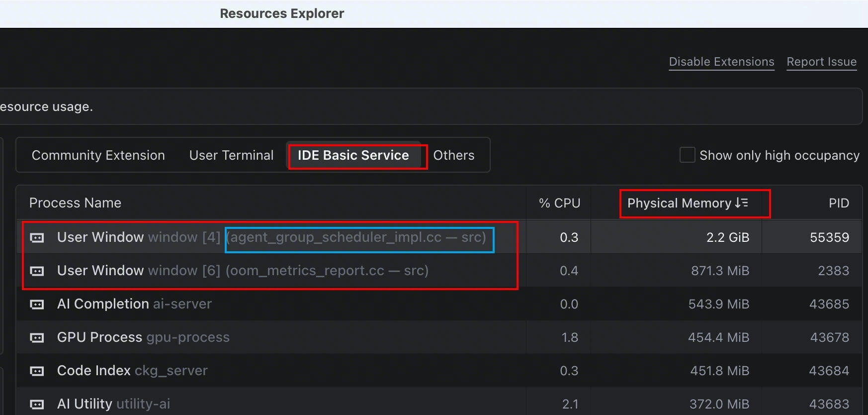Click the AI Utility utility-ai process name
This screenshot has width=868, height=415.
pos(113,404)
